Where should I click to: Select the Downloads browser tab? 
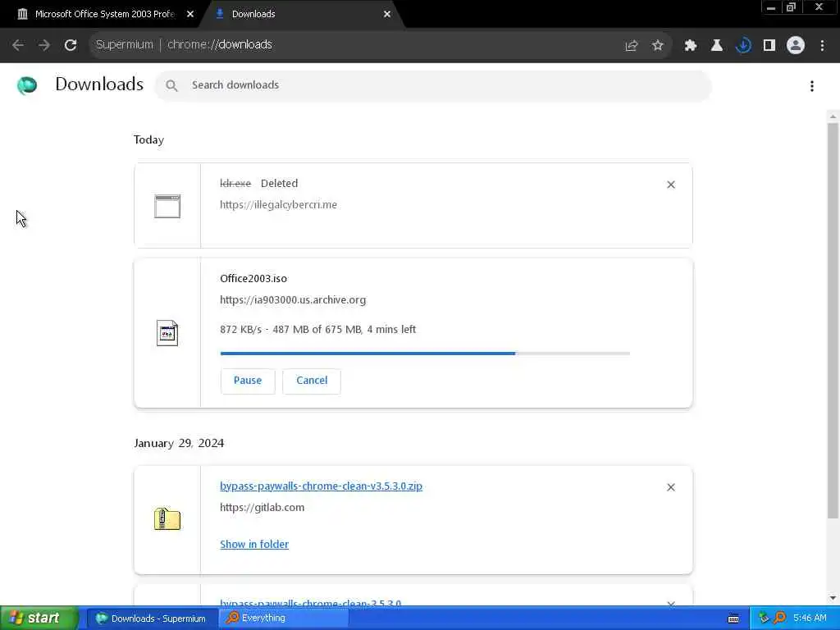(x=303, y=14)
